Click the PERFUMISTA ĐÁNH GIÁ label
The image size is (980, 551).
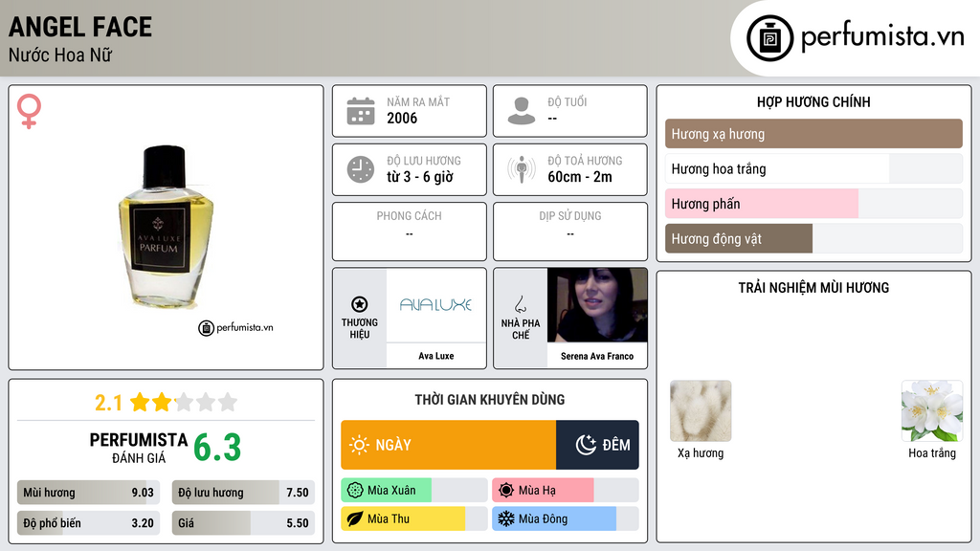139,448
